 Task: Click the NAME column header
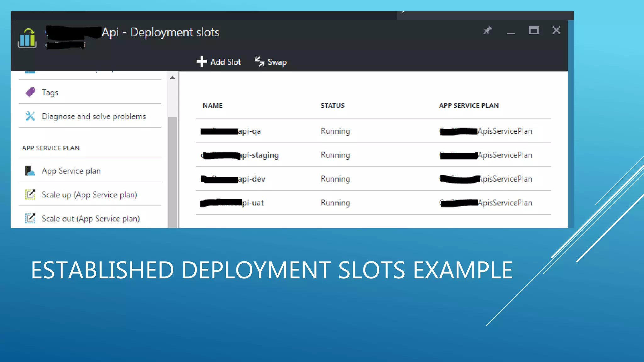(x=213, y=106)
